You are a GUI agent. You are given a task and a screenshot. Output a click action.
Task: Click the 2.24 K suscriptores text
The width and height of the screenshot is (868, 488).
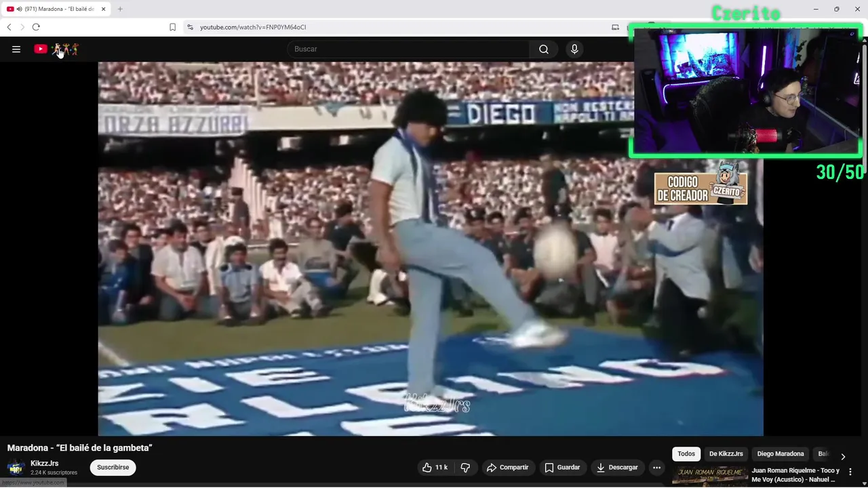54,472
